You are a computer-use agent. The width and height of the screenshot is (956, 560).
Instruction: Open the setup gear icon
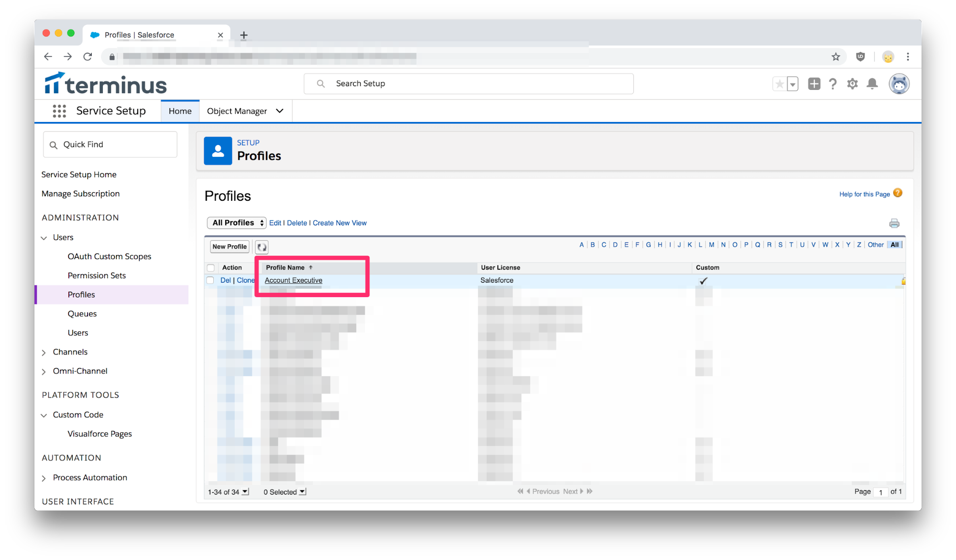click(x=852, y=84)
